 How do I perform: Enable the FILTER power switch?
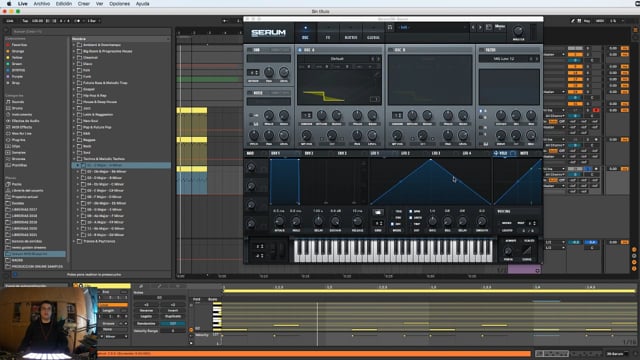[x=482, y=50]
